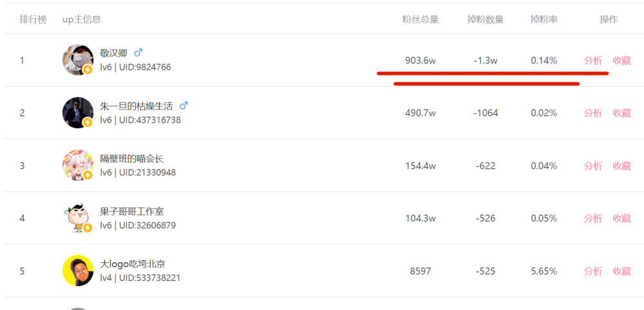The image size is (644, 310).
Task: Open 分析 for 敬汉卿
Action: (x=593, y=61)
